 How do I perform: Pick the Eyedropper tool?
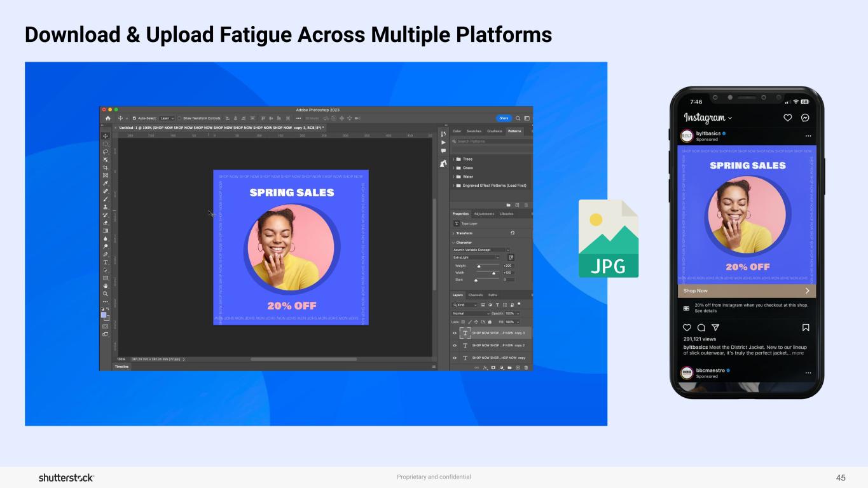(x=106, y=184)
